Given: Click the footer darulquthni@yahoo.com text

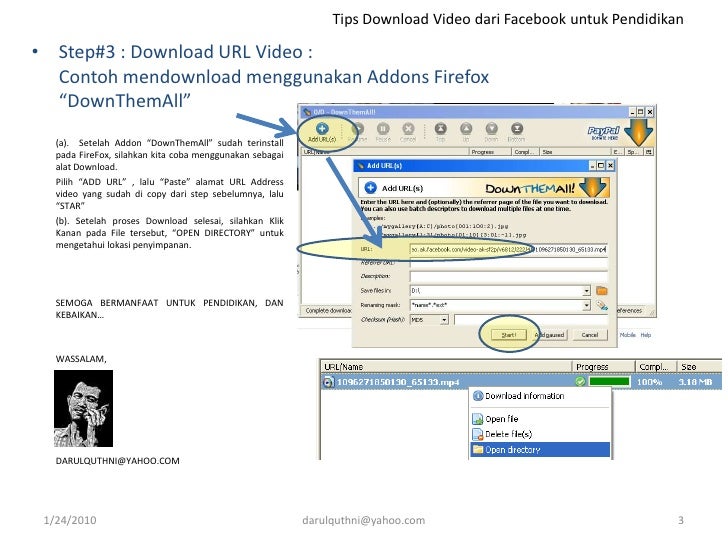Looking at the screenshot, I should pyautogui.click(x=364, y=520).
